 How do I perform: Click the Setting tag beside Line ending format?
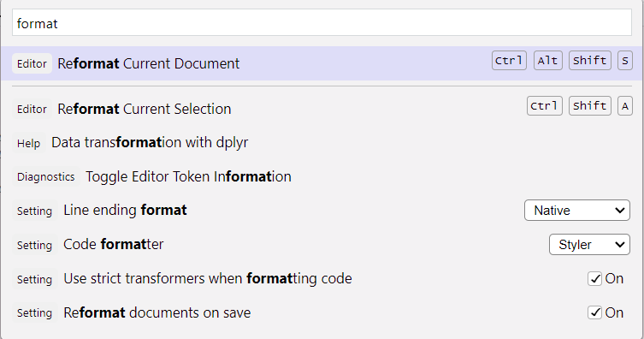(x=34, y=211)
